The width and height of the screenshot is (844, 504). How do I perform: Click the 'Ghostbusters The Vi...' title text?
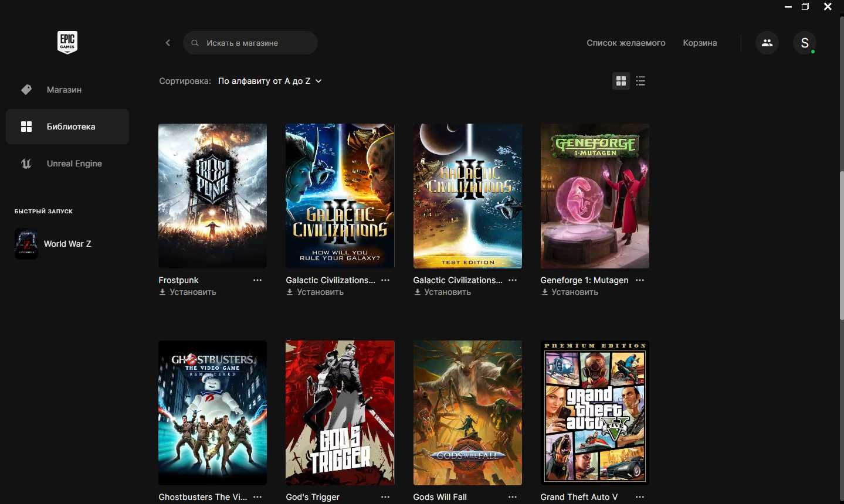[x=202, y=497]
